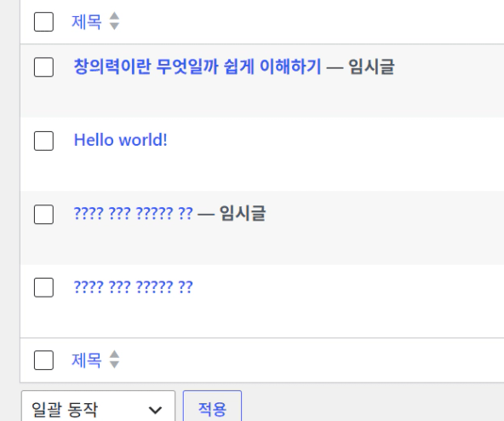Click the down sort arrow beside top 제목 header
The image size is (504, 421).
pyautogui.click(x=114, y=26)
